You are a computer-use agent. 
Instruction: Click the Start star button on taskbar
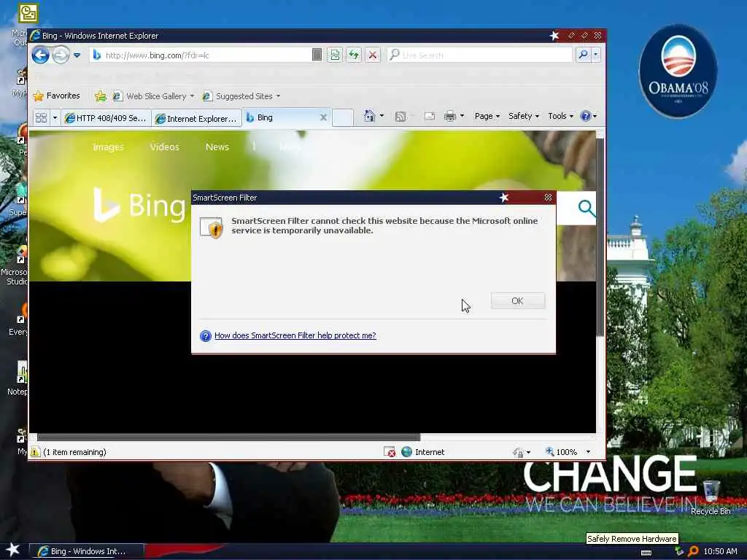tap(13, 551)
